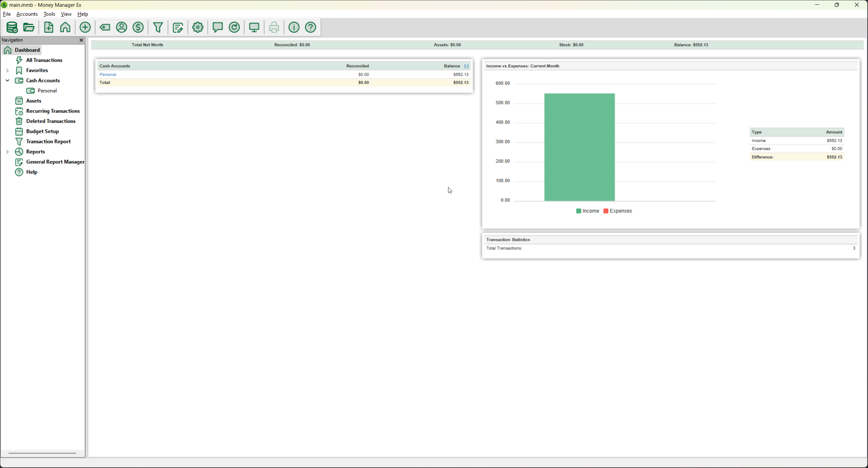The height and width of the screenshot is (468, 868).
Task: Toggle full screen monitor icon
Action: click(254, 27)
